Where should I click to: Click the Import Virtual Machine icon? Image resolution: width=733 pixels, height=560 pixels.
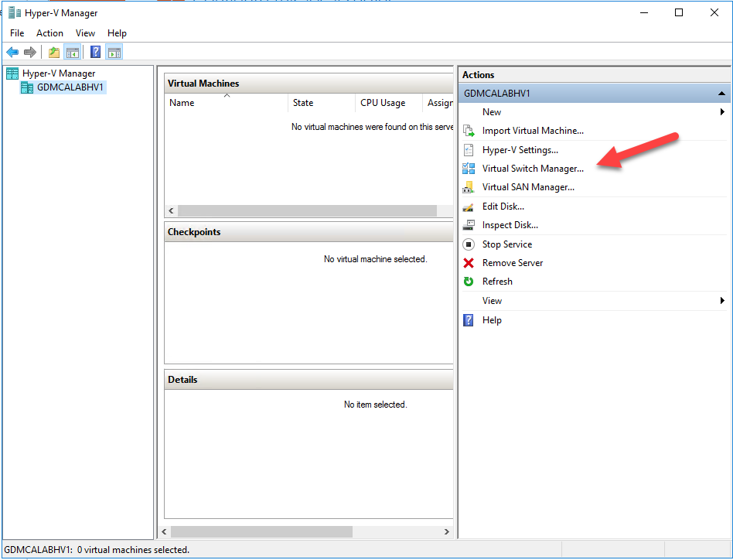coord(469,131)
